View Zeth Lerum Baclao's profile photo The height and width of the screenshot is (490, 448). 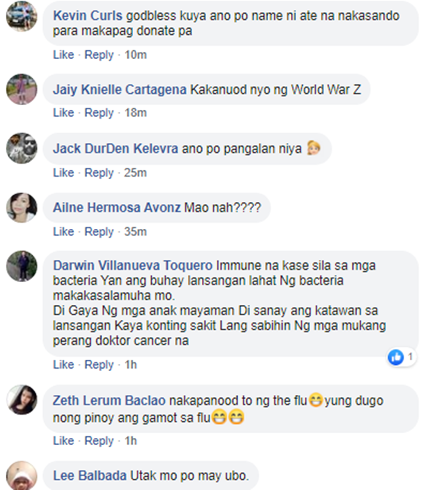click(22, 400)
